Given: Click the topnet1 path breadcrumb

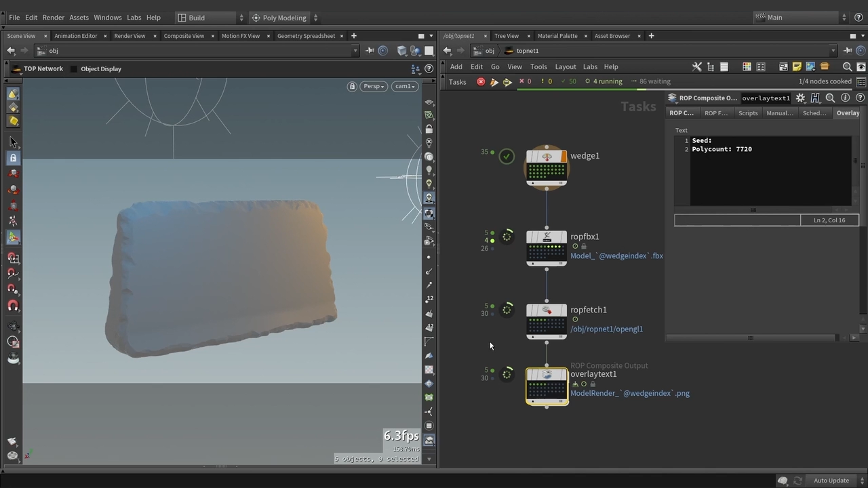Looking at the screenshot, I should pos(528,51).
